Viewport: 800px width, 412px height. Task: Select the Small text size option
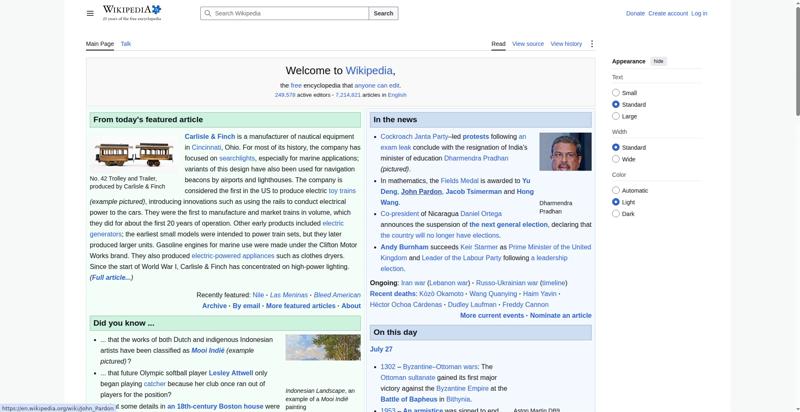pos(616,93)
